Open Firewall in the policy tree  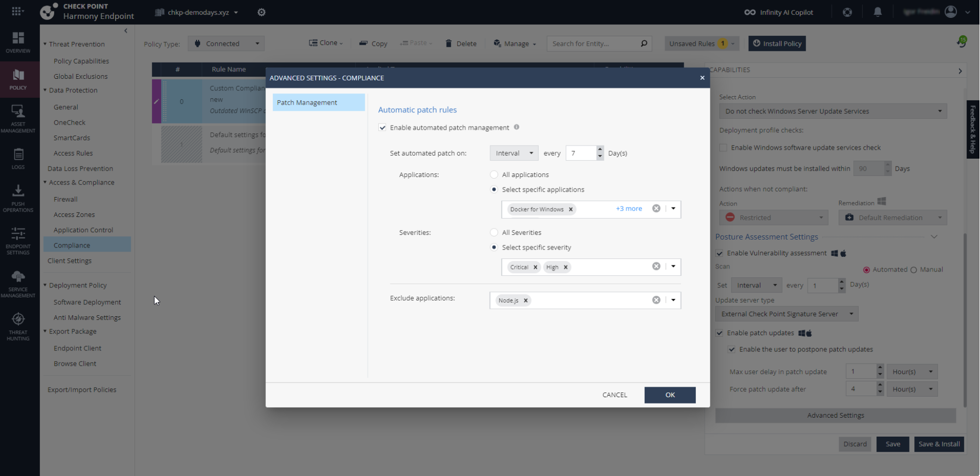[x=66, y=199]
